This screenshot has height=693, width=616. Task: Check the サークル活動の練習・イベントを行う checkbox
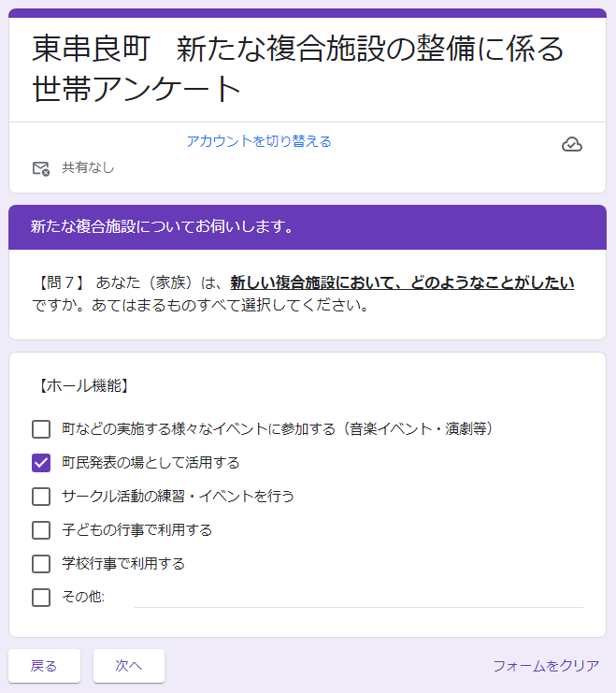(x=41, y=497)
